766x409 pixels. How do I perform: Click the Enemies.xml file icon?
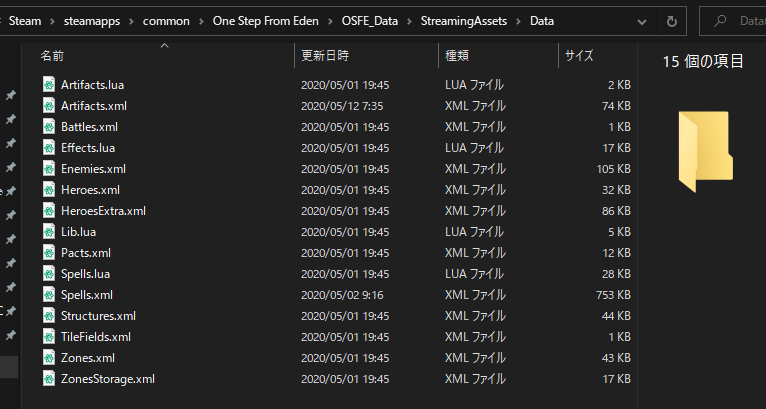click(x=49, y=169)
